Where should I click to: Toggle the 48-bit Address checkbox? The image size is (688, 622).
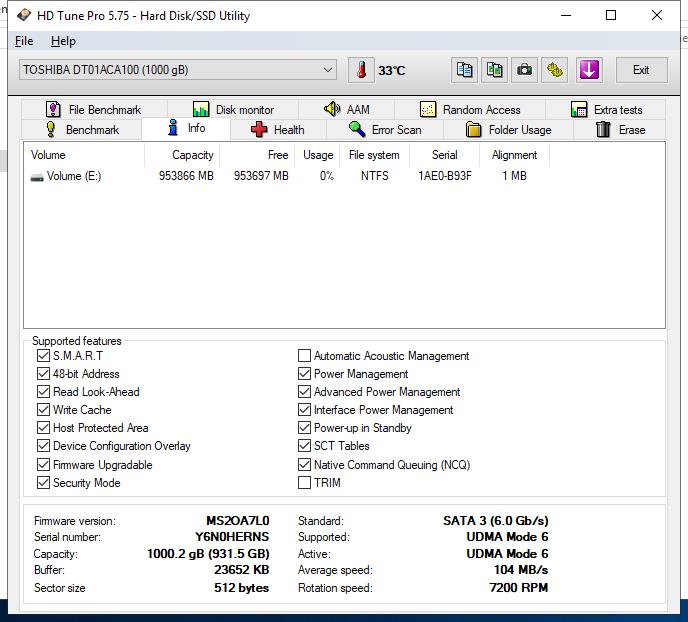point(43,373)
